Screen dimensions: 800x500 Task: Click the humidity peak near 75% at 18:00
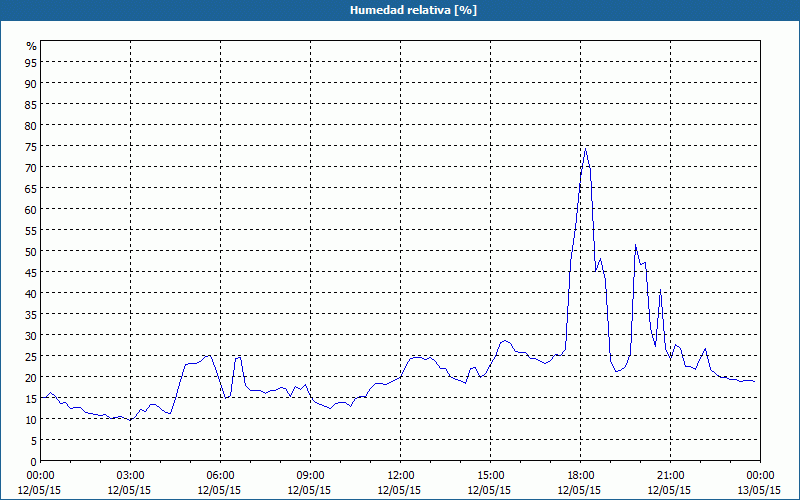(x=585, y=148)
